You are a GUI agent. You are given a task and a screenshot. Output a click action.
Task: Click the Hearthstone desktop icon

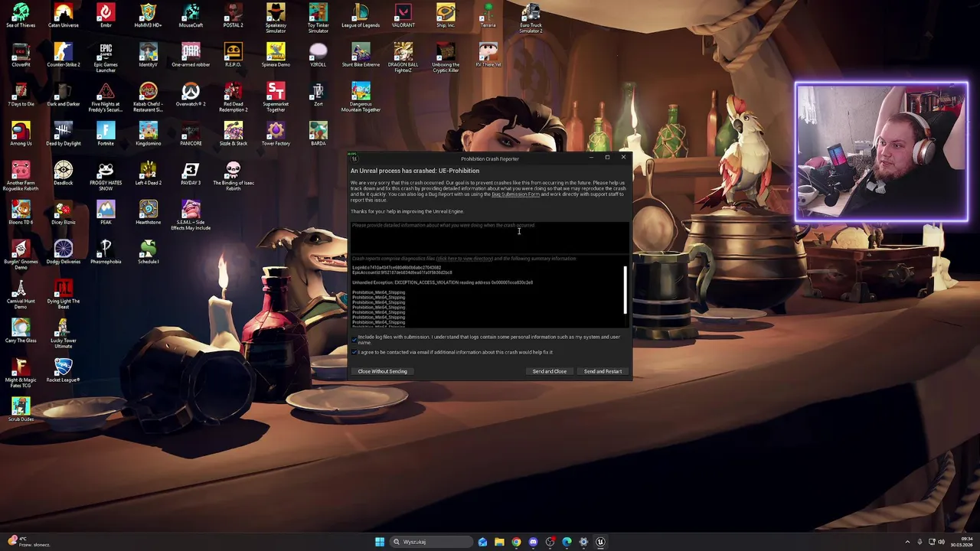[x=149, y=213]
